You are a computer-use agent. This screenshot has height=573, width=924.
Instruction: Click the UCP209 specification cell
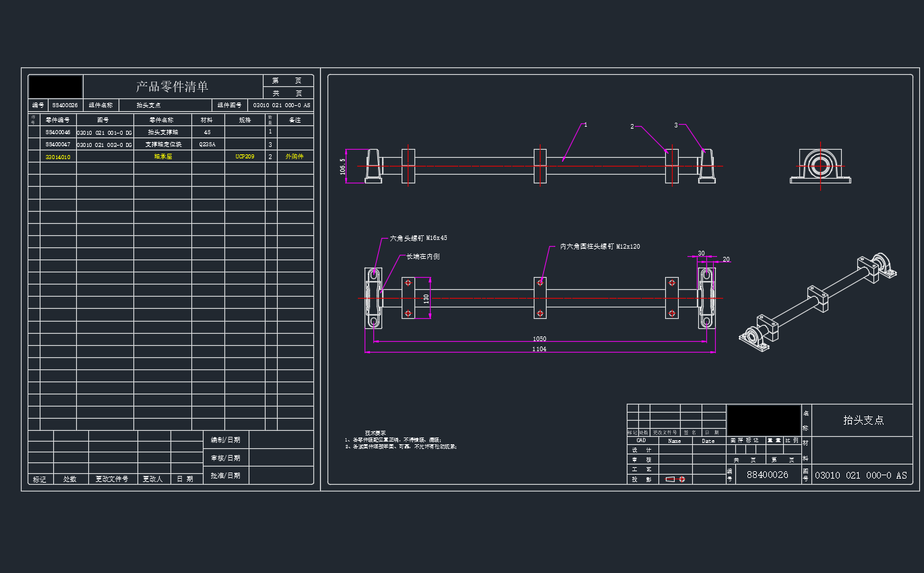(245, 156)
